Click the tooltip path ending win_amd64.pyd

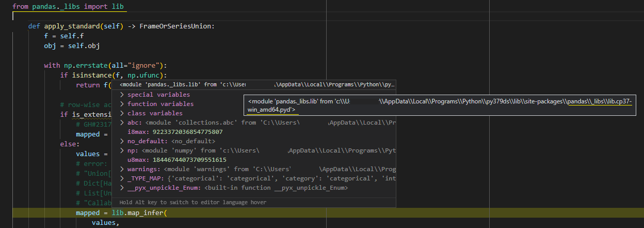[x=440, y=105]
